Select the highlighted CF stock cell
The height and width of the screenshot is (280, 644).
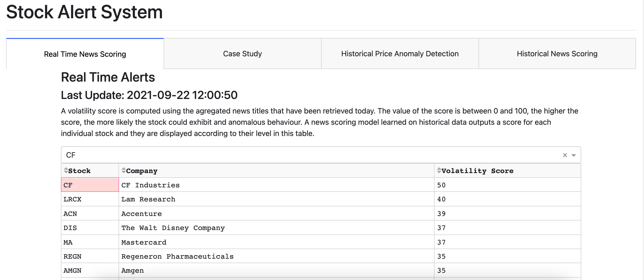[x=90, y=185]
